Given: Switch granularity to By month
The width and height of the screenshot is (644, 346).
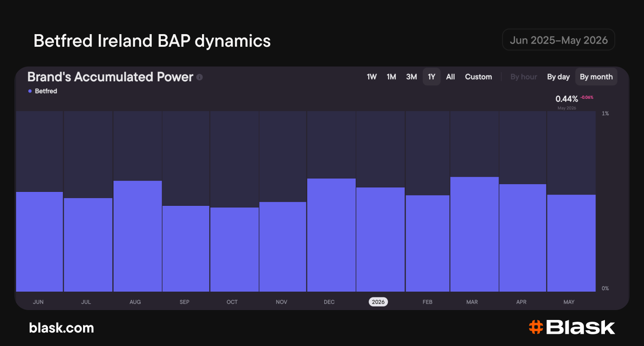Looking at the screenshot, I should pyautogui.click(x=596, y=77).
